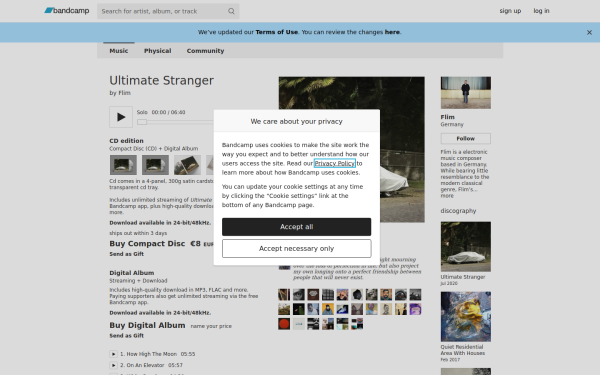
Task: Click the On An Elevator track title
Action: point(145,365)
